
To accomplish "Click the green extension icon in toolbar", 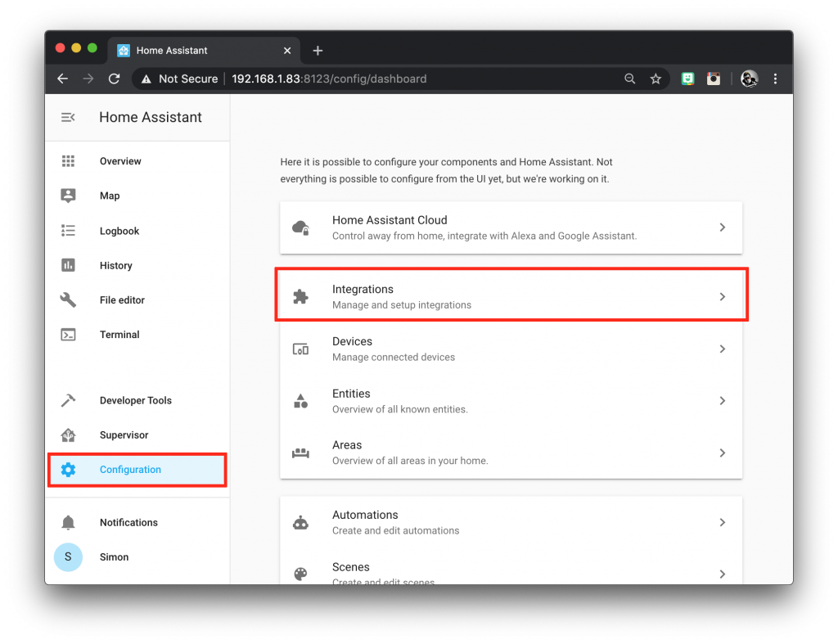I will click(687, 79).
